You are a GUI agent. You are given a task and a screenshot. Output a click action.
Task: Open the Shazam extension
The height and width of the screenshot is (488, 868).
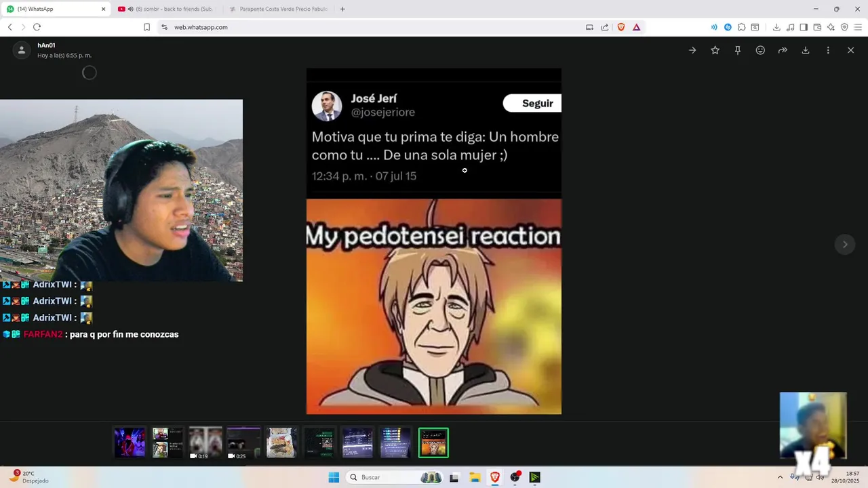coord(728,27)
